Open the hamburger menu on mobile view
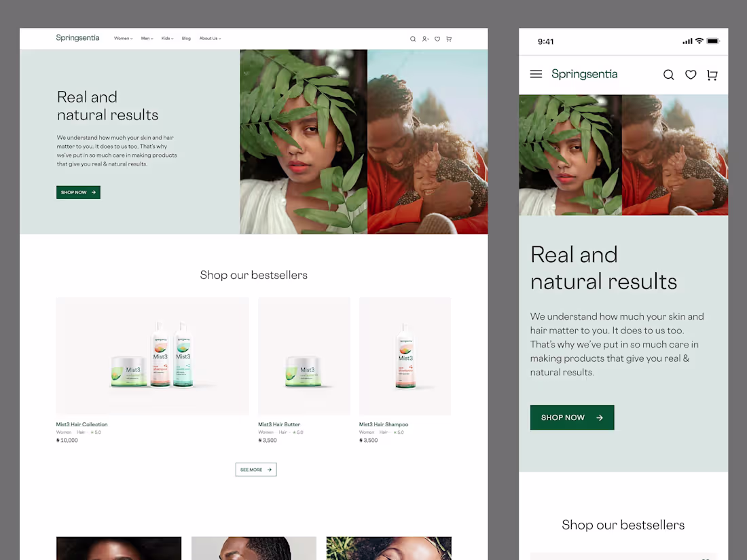Screen dimensions: 747x560 [x=536, y=75]
